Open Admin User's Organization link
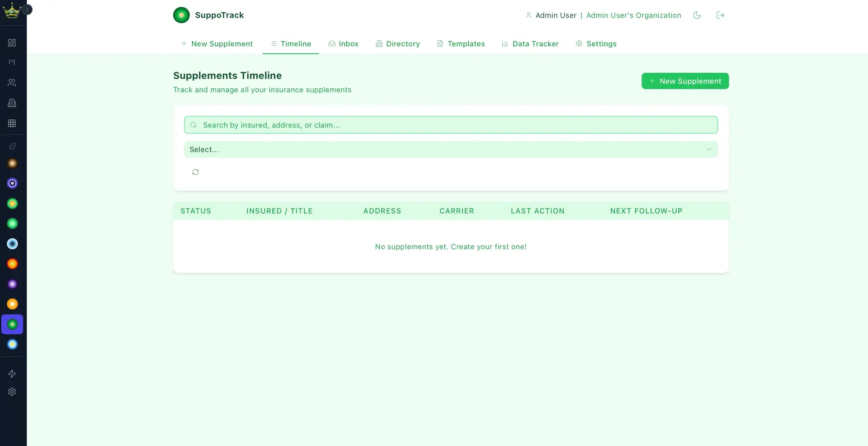Image resolution: width=868 pixels, height=446 pixels. coord(633,15)
